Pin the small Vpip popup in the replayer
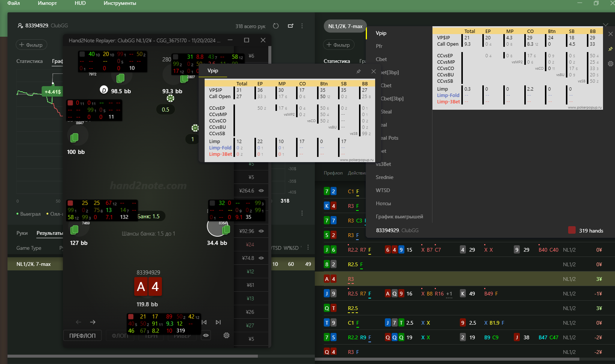 click(359, 71)
